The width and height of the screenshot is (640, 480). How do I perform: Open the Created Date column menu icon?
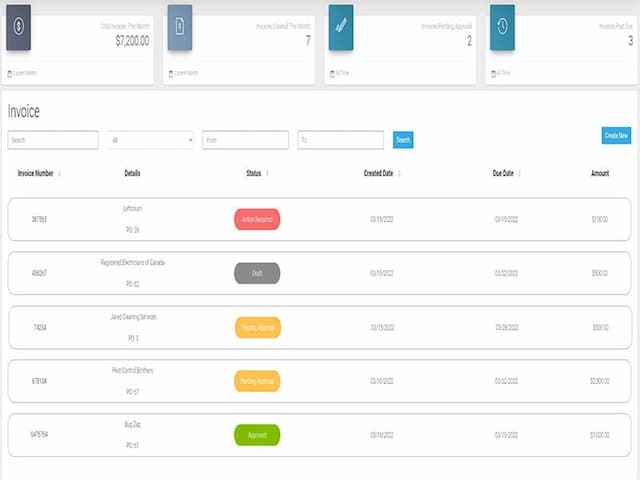coord(399,173)
